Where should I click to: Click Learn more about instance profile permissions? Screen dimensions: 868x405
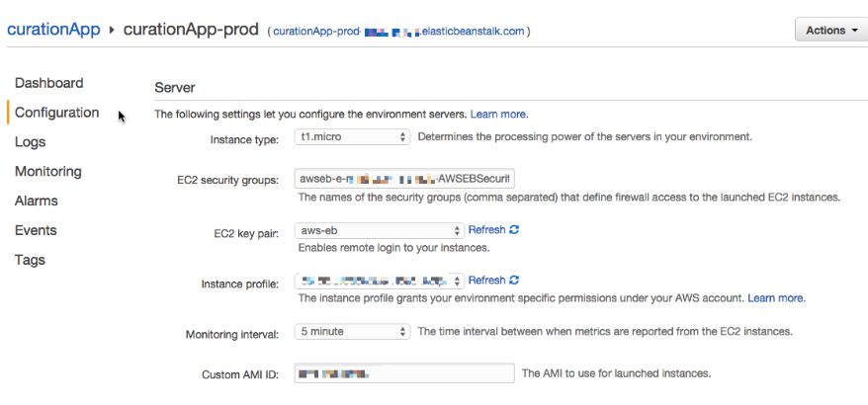[776, 298]
